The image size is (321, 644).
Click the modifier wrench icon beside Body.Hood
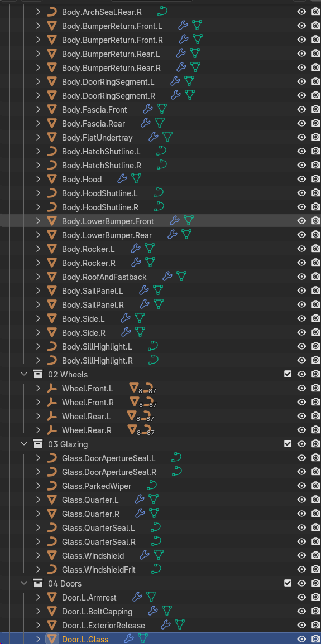(122, 178)
